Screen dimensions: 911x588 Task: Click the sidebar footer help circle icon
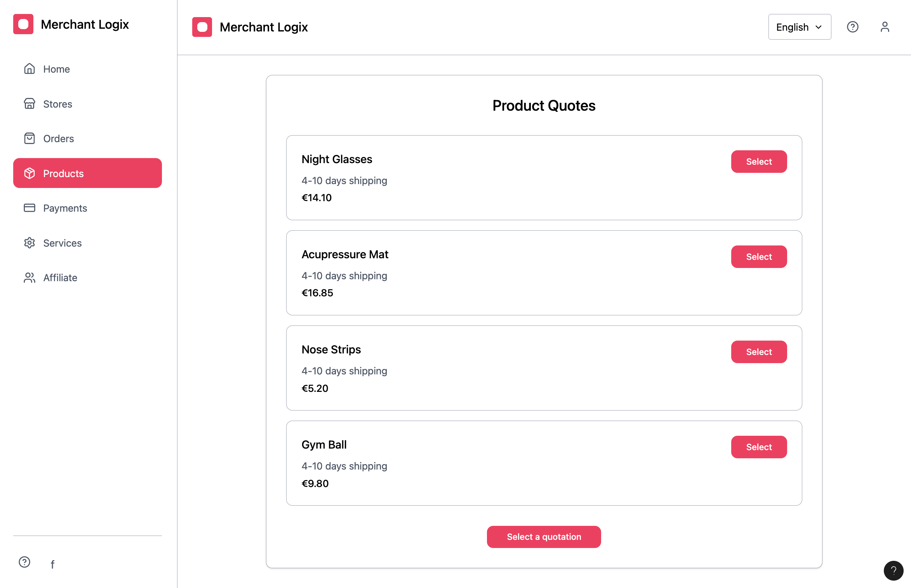point(24,562)
